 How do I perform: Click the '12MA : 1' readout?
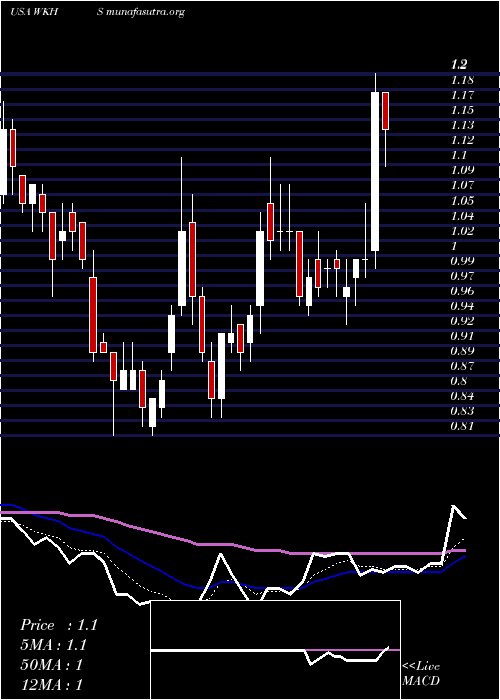click(x=51, y=684)
